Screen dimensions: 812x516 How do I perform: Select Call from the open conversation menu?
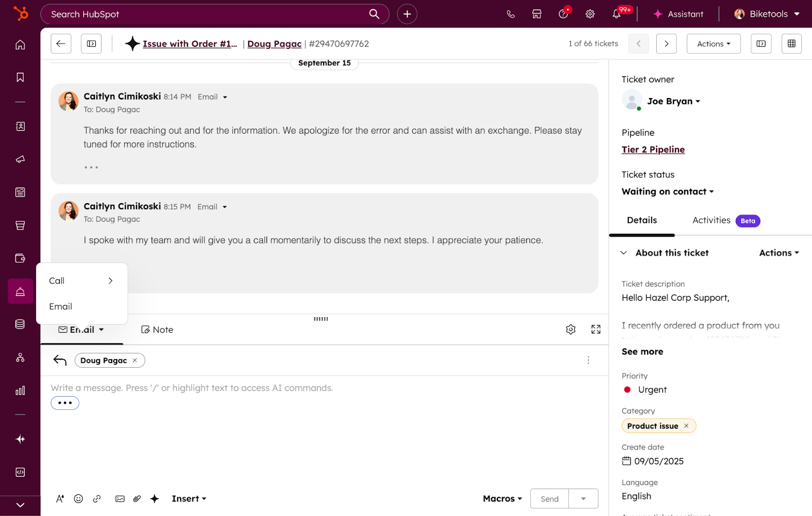tap(57, 280)
